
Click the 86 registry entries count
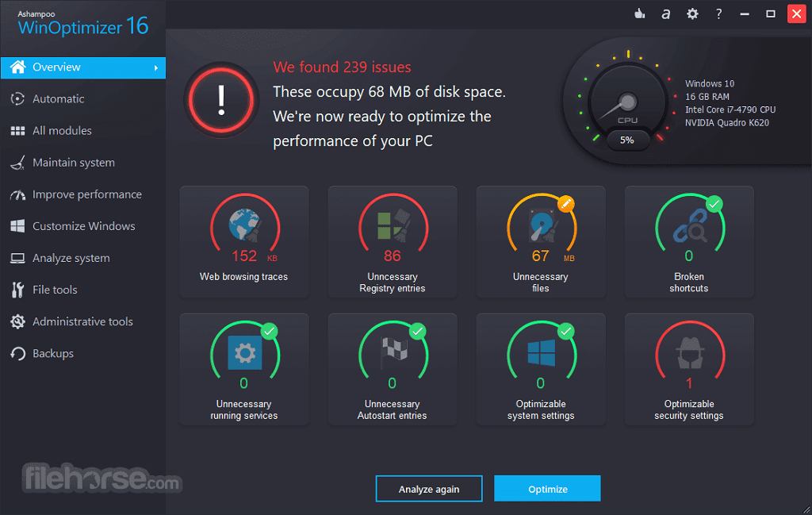pyautogui.click(x=393, y=256)
